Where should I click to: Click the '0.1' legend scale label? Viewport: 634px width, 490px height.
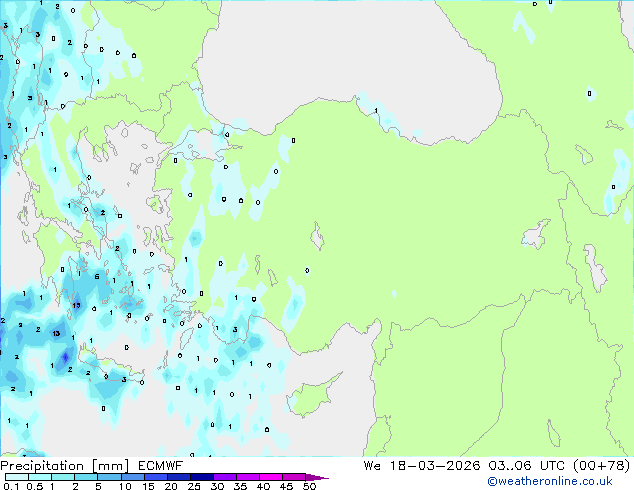tap(11, 486)
